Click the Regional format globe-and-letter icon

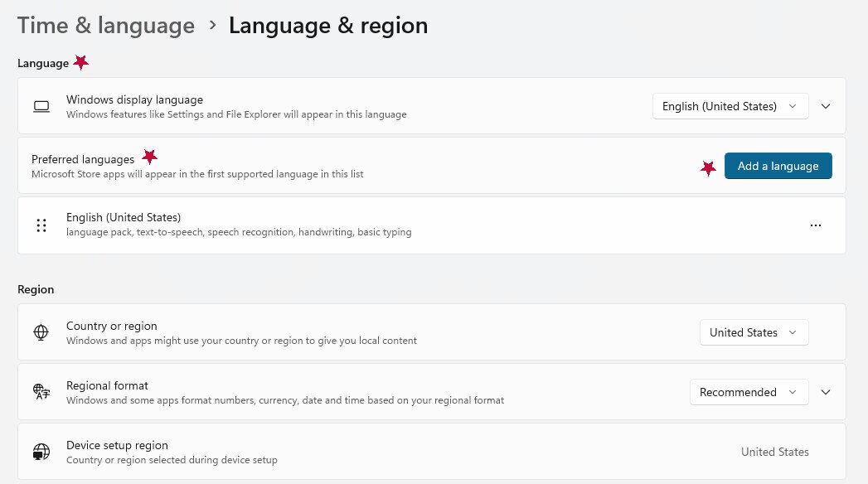point(41,392)
